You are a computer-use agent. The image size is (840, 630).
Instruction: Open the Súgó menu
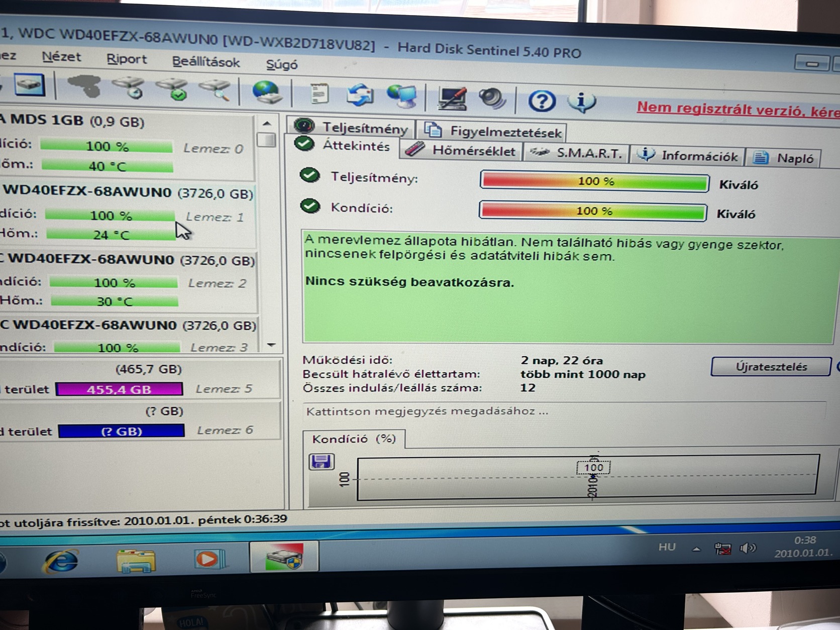point(282,64)
